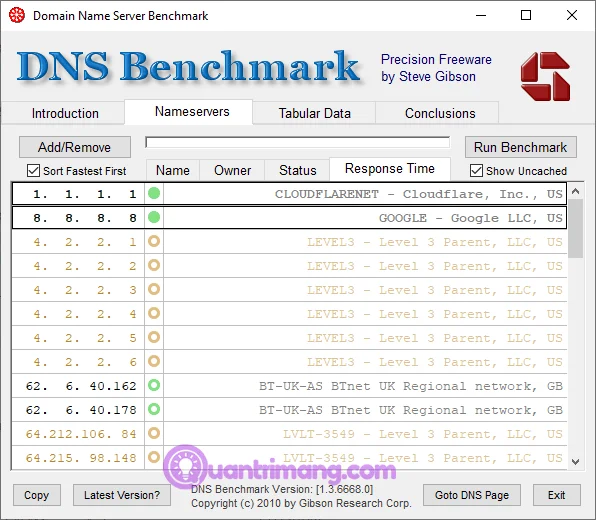
Task: Click the owner text of 4.2.2.2 row
Action: (x=435, y=266)
